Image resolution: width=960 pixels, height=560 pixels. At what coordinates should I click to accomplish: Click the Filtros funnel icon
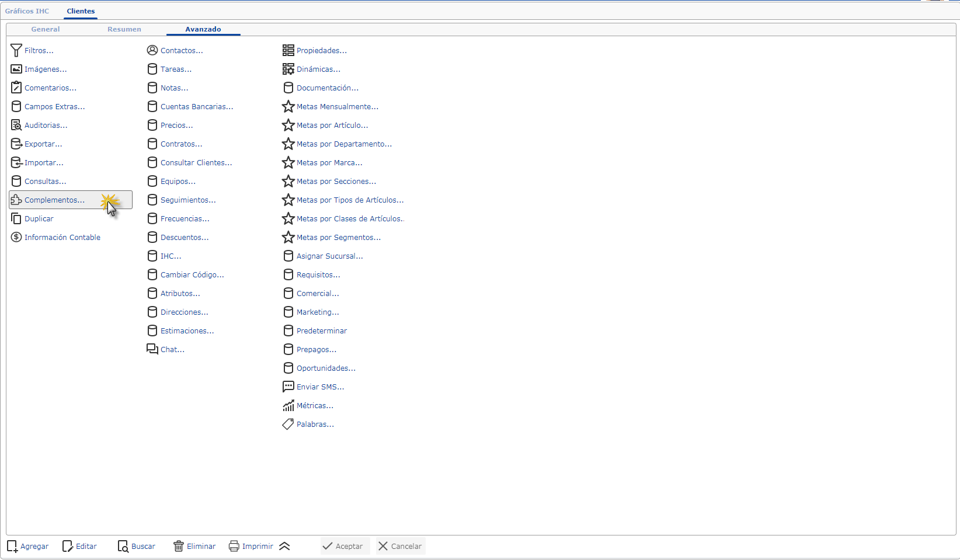coord(16,51)
